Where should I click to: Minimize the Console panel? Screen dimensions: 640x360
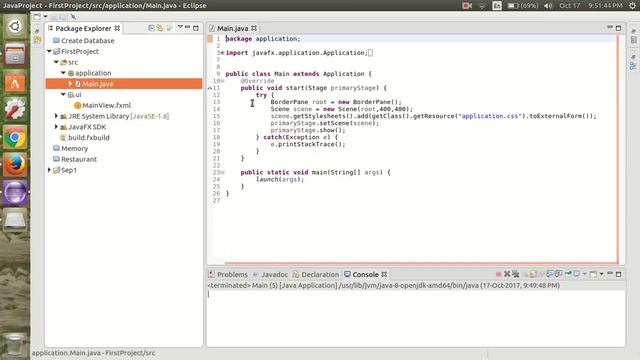coord(610,273)
